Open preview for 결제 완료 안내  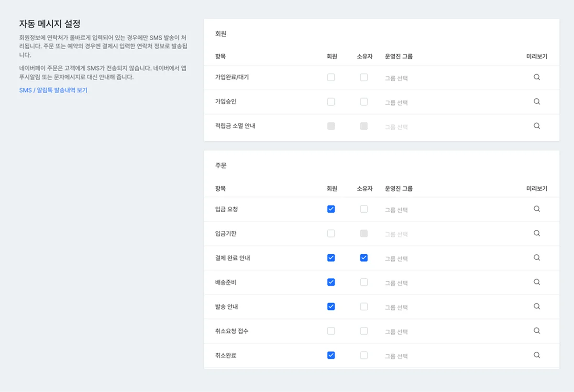(x=536, y=258)
